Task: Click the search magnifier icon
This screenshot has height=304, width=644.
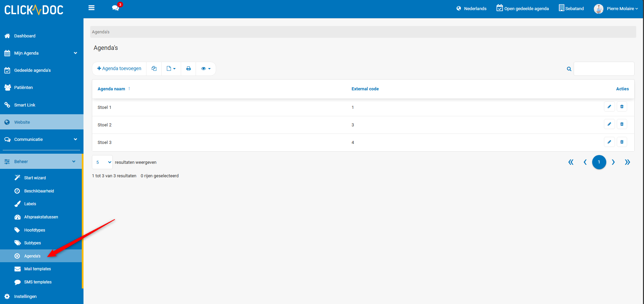Action: pyautogui.click(x=569, y=69)
